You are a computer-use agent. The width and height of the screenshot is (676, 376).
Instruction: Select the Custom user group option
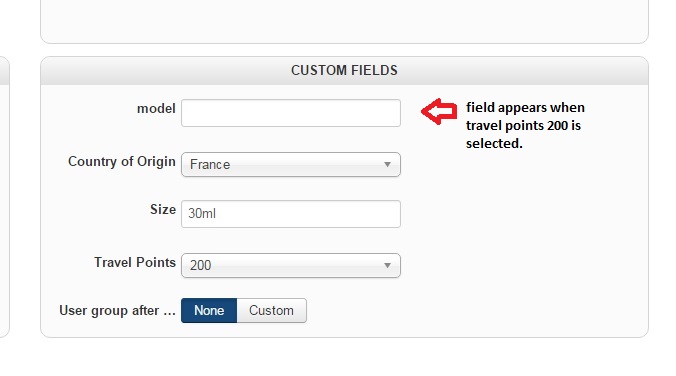pos(272,310)
